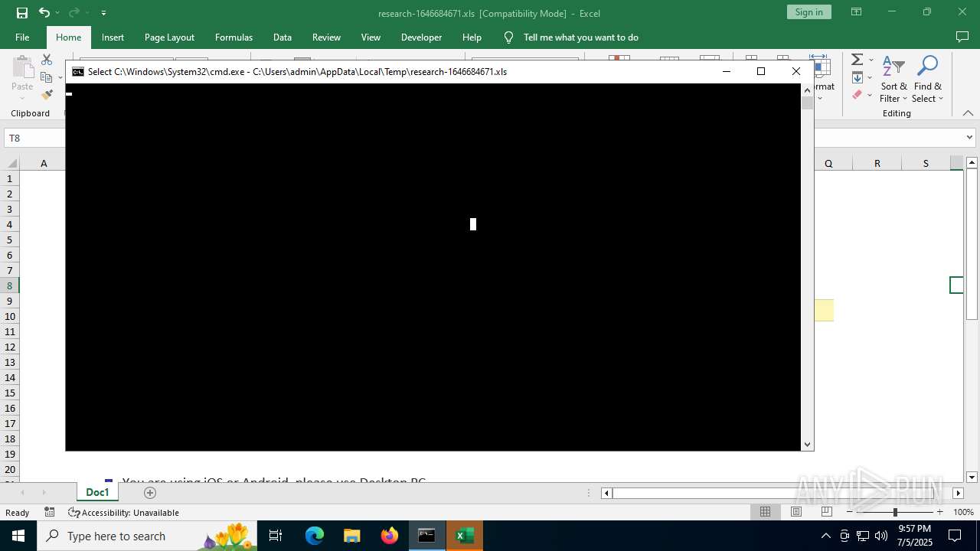Select row 8 header
The height and width of the screenshot is (551, 980).
click(11, 285)
